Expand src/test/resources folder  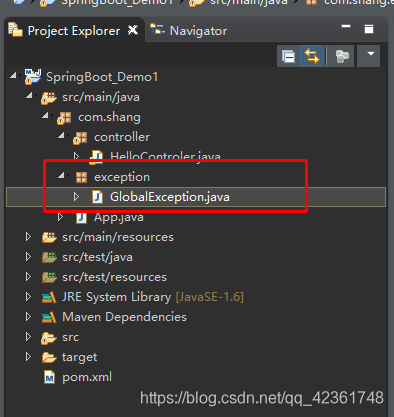(28, 277)
